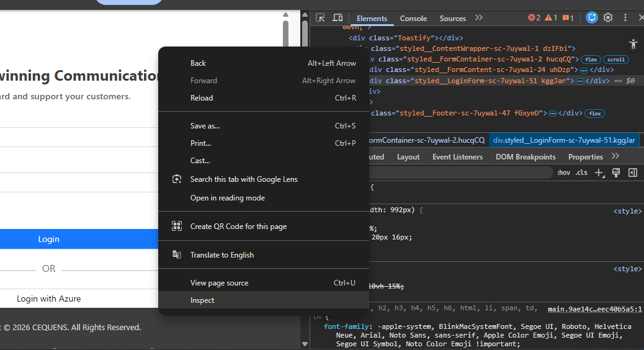
Task: Click the new style rule plus icon
Action: (x=599, y=173)
